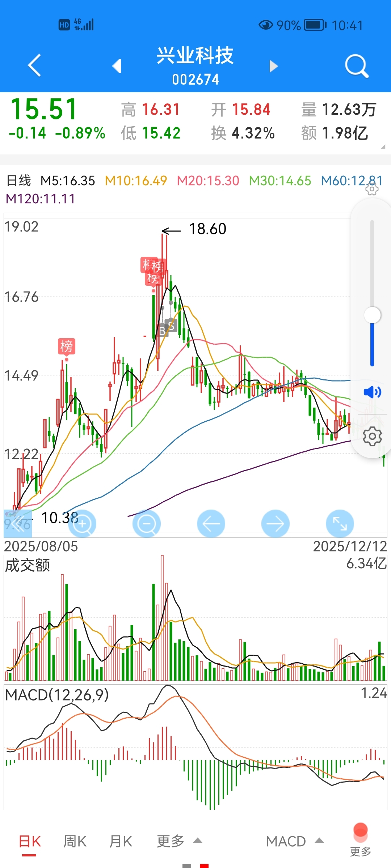Screen dimensions: 391x868
Task: Tap the 1.24 MACD scale value
Action: 374,693
